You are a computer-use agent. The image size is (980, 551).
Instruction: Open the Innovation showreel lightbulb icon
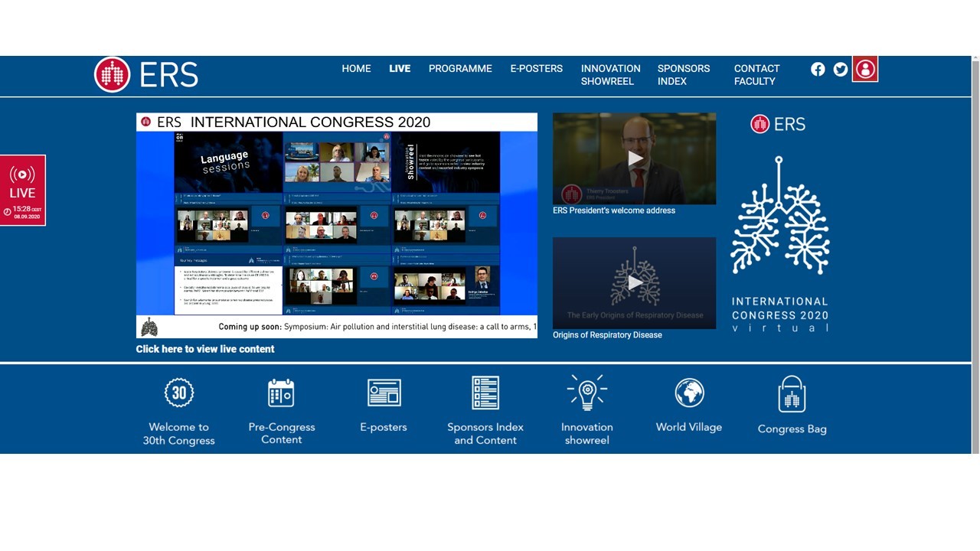point(587,393)
